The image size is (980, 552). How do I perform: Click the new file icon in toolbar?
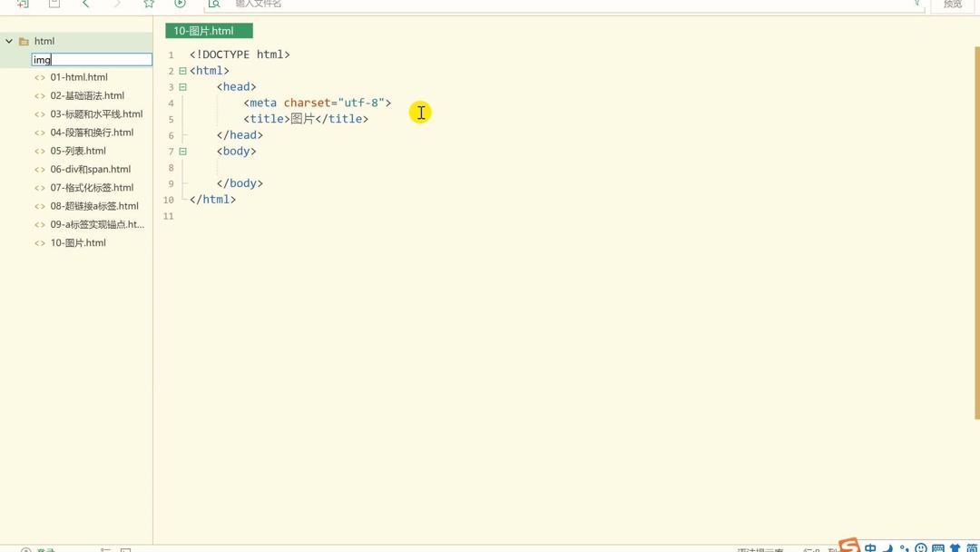(x=23, y=5)
